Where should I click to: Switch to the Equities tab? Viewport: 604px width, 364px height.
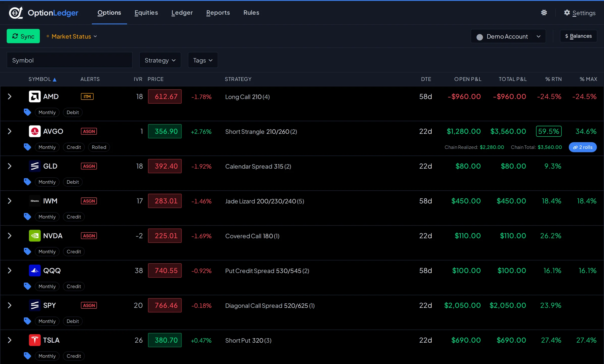click(x=146, y=13)
